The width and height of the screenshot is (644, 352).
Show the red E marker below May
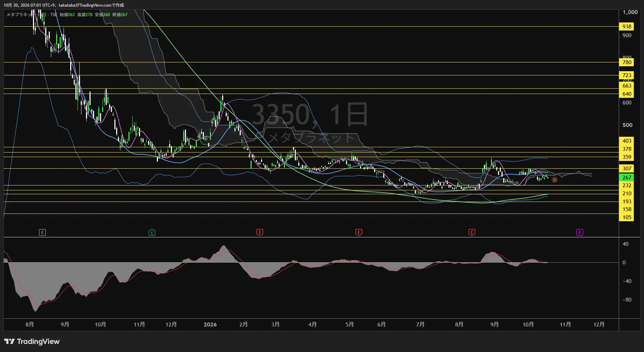coord(359,232)
